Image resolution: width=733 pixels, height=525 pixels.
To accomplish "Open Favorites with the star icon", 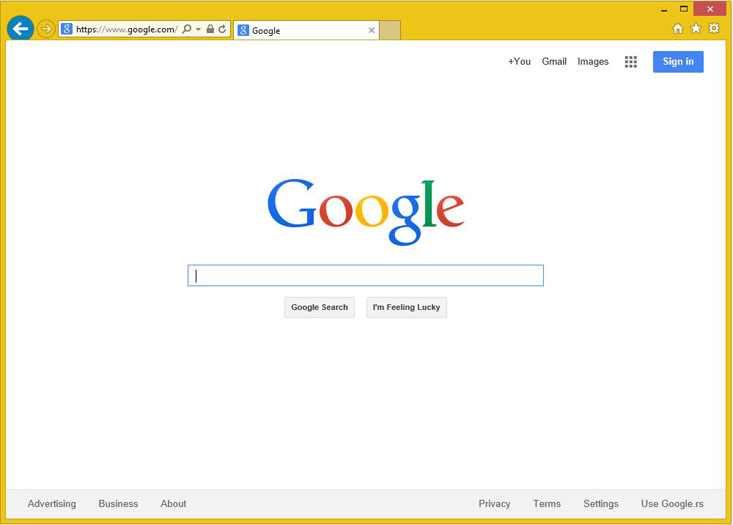I will click(696, 29).
